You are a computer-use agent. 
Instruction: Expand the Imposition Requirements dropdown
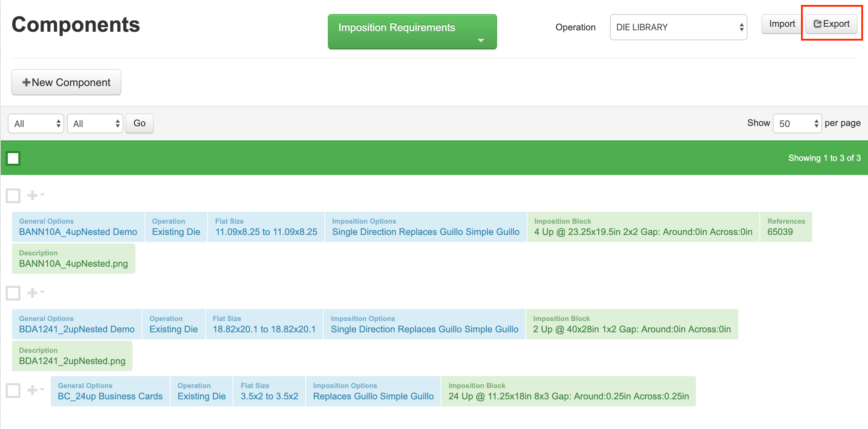[x=412, y=32]
